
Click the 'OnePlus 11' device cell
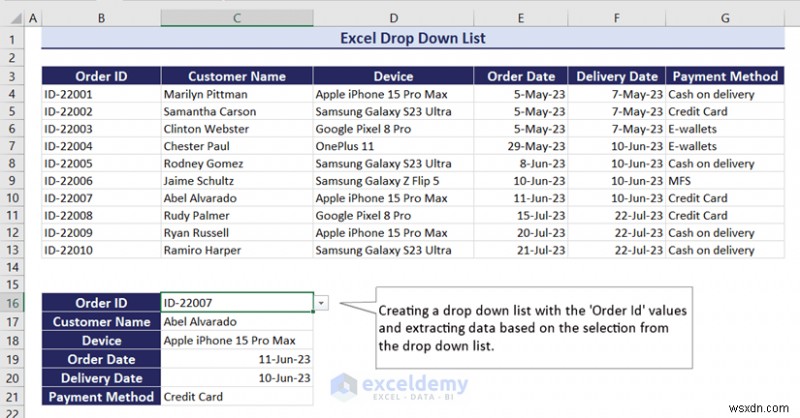click(393, 146)
